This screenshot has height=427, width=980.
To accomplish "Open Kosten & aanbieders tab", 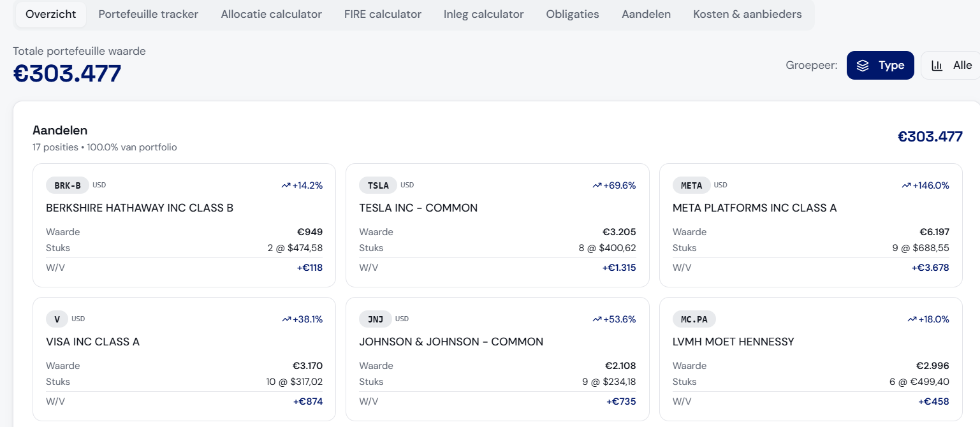I will [747, 14].
